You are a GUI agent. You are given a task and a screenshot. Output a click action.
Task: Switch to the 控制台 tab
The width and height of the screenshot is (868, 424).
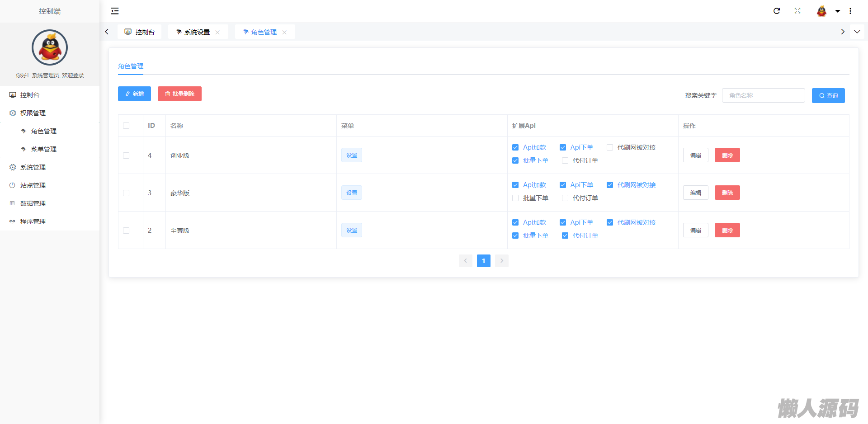coord(140,32)
